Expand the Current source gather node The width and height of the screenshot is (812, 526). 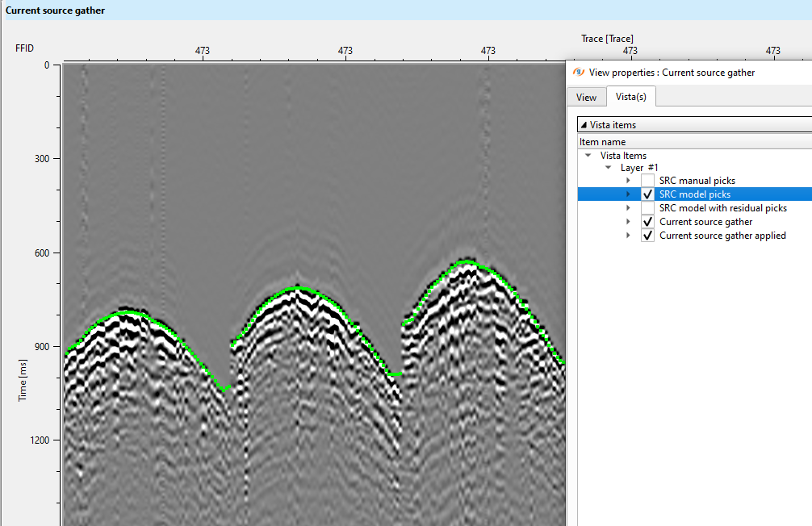tap(628, 222)
